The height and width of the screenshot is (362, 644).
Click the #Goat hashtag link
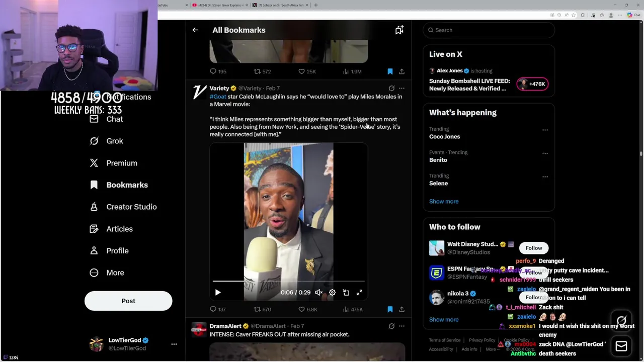click(x=218, y=97)
